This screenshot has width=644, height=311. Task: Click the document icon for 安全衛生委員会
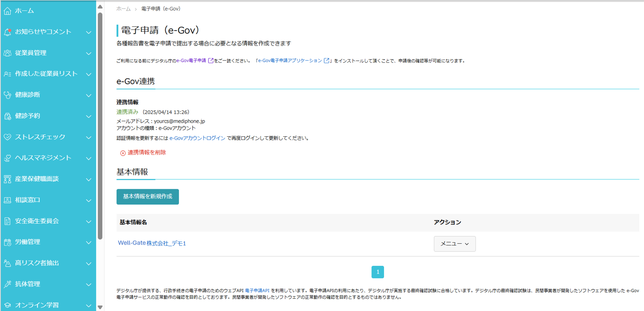pos(7,222)
